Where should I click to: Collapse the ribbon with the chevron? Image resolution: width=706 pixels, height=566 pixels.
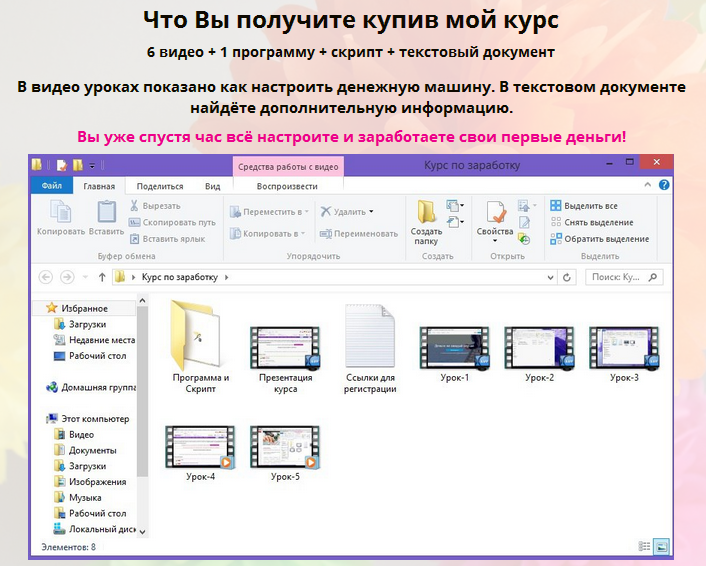[647, 185]
